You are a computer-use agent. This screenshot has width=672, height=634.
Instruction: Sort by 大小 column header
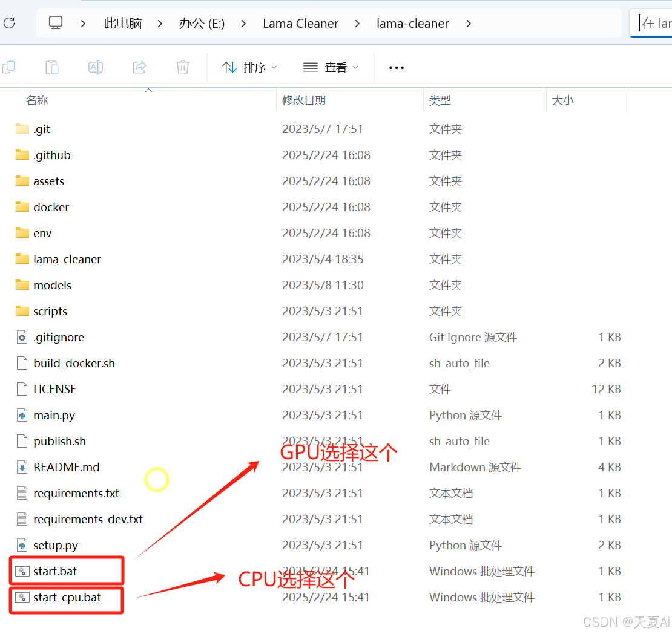[562, 100]
